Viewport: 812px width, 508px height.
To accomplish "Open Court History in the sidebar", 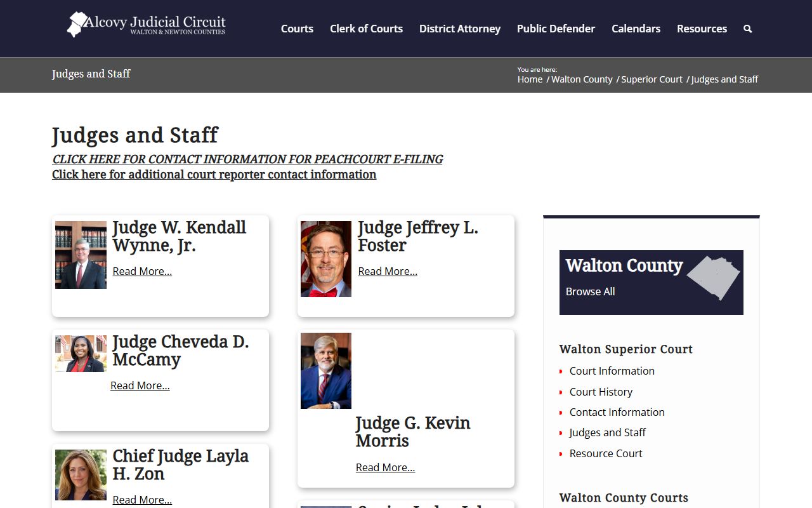I will 601,392.
